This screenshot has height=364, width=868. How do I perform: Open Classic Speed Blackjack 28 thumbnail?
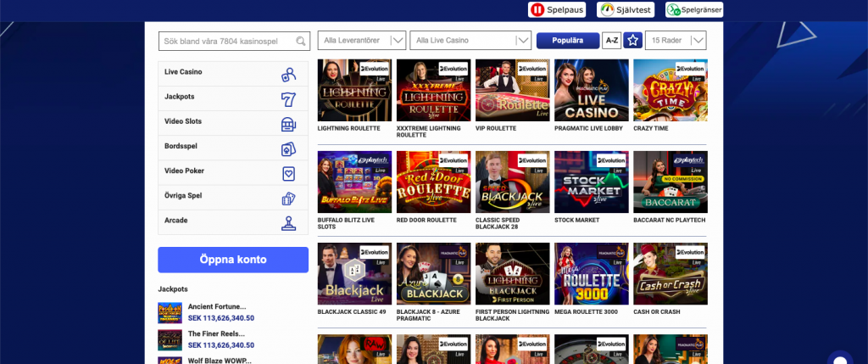pos(513,182)
